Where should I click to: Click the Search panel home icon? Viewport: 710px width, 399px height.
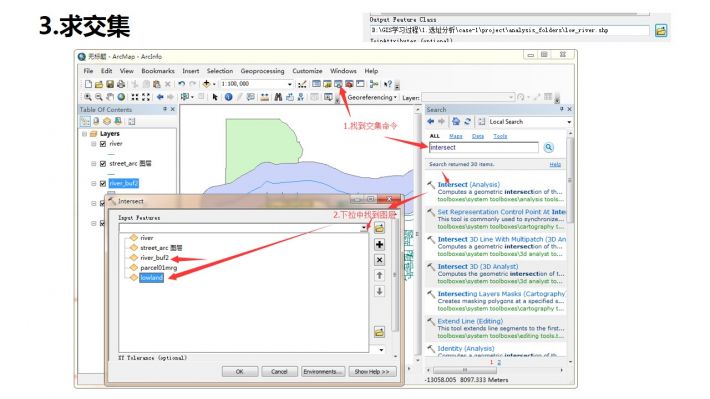[x=456, y=121]
